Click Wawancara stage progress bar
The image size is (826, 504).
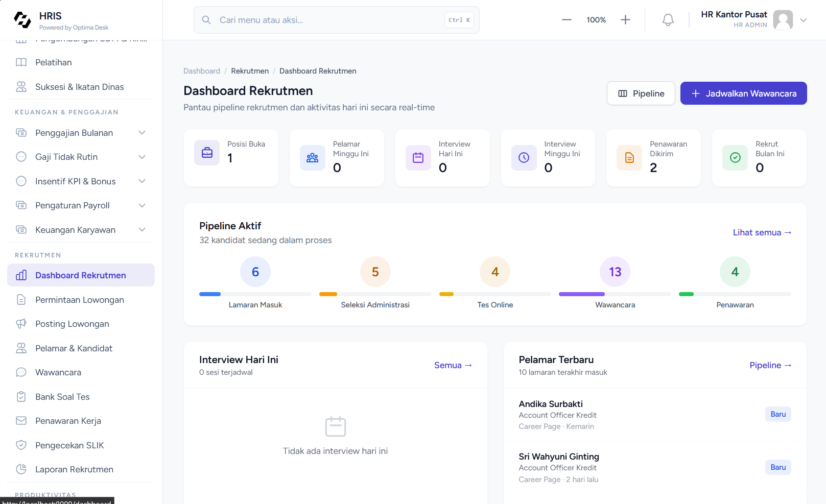pyautogui.click(x=615, y=294)
